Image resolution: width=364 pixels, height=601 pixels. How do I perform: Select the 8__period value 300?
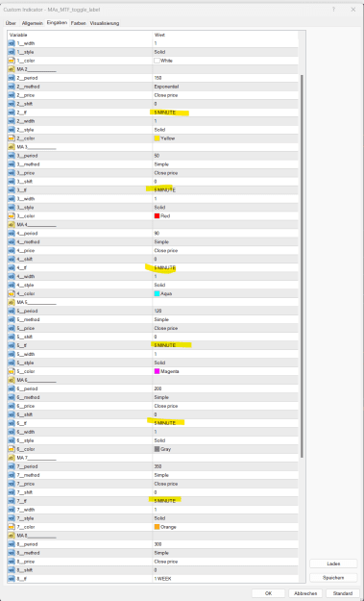tap(158, 544)
